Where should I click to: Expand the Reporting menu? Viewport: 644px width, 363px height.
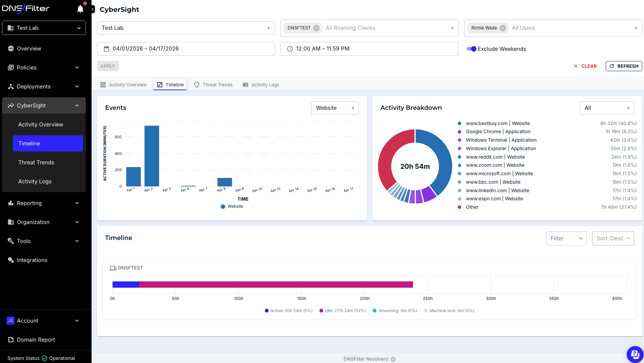tap(44, 203)
